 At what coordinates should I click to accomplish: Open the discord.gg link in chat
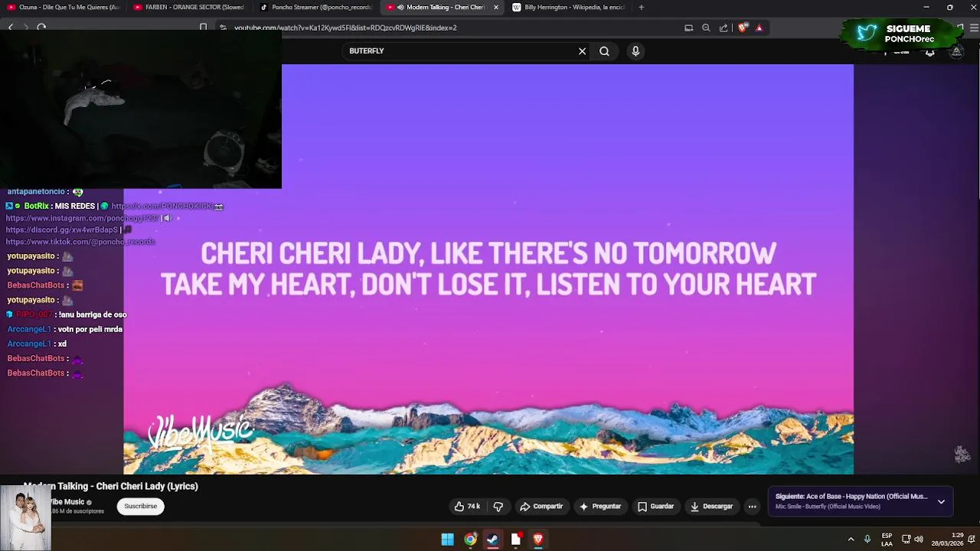pyautogui.click(x=62, y=230)
